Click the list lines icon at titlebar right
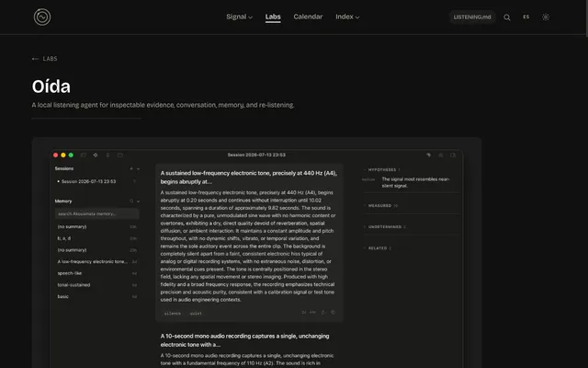The width and height of the screenshot is (588, 368). 441,155
